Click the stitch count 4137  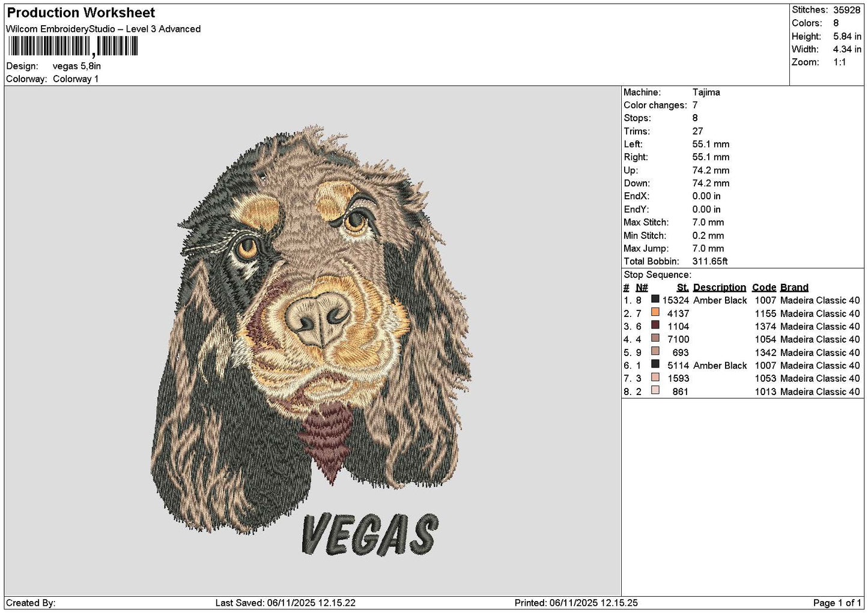pos(678,313)
